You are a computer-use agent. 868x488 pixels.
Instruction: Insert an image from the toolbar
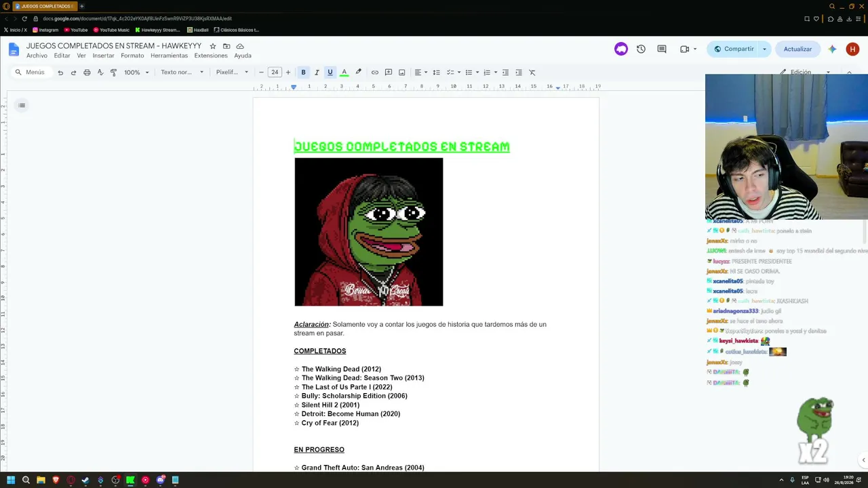click(x=402, y=73)
